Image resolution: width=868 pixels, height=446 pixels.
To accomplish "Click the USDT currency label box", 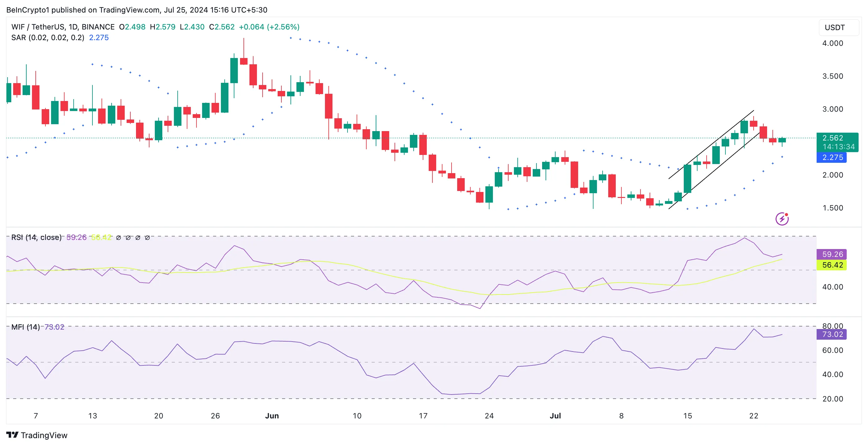I will (x=839, y=28).
